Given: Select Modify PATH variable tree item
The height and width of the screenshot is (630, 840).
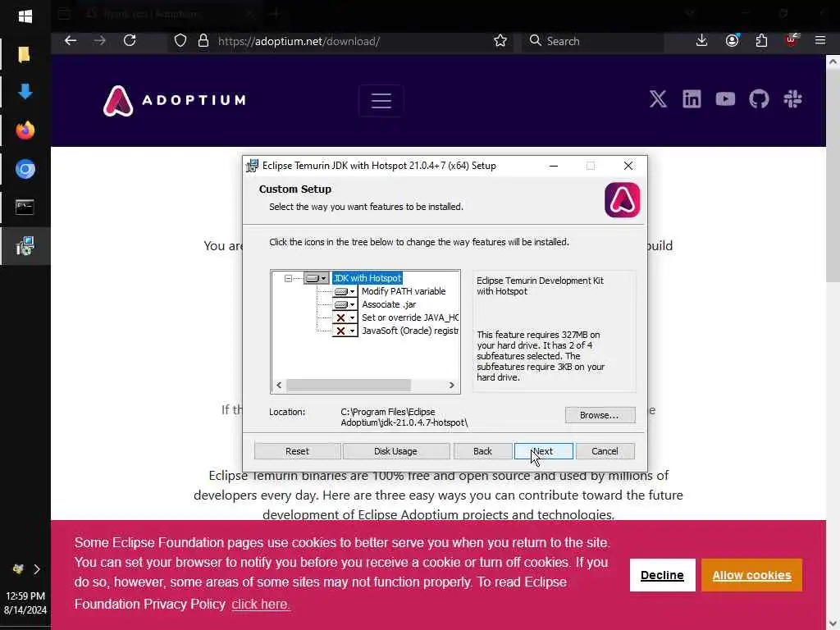Looking at the screenshot, I should click(404, 291).
